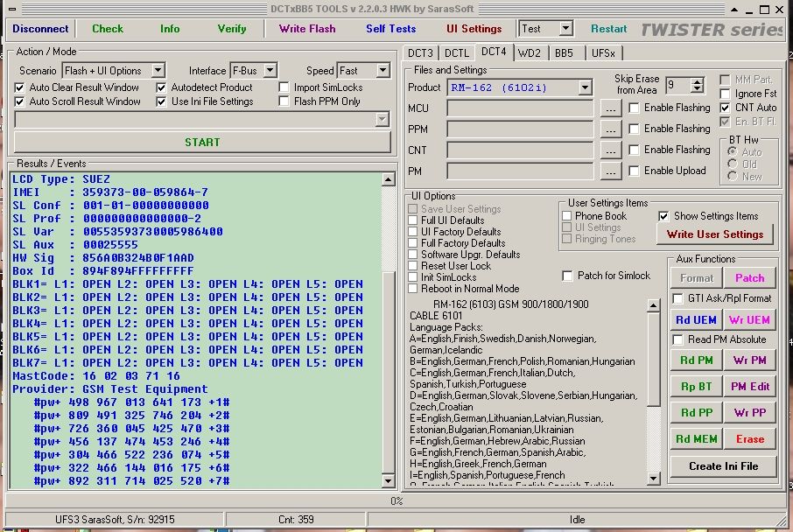Click the browse button next to PM field

click(611, 171)
